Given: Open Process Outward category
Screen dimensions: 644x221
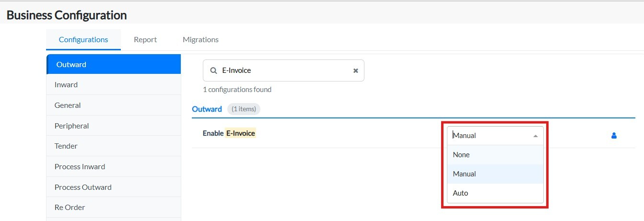Looking at the screenshot, I should click(83, 187).
